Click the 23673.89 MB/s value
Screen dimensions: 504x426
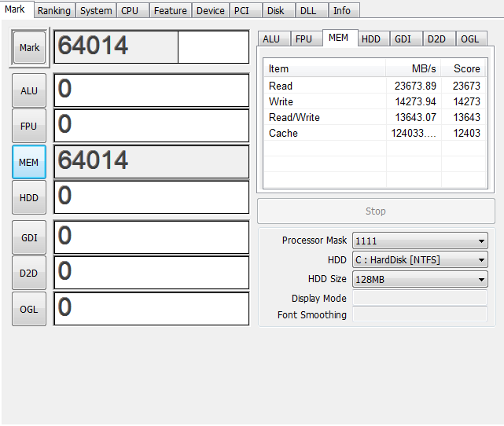[x=415, y=86]
